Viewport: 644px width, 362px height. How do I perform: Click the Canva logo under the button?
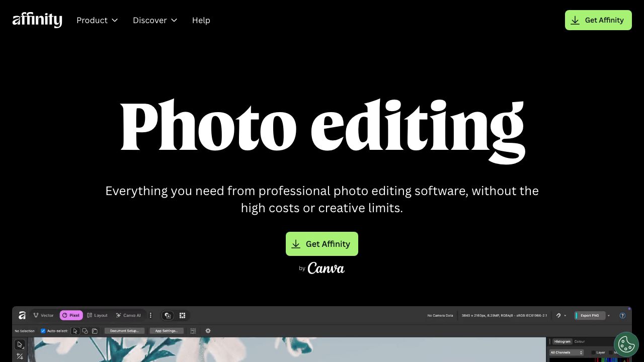coord(326,268)
